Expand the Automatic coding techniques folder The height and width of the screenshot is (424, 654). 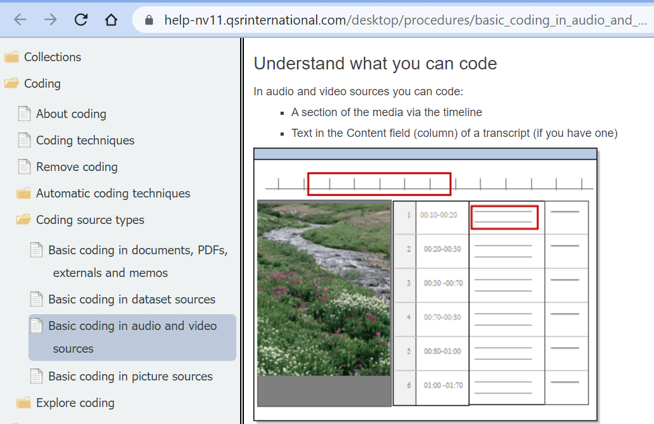24,193
